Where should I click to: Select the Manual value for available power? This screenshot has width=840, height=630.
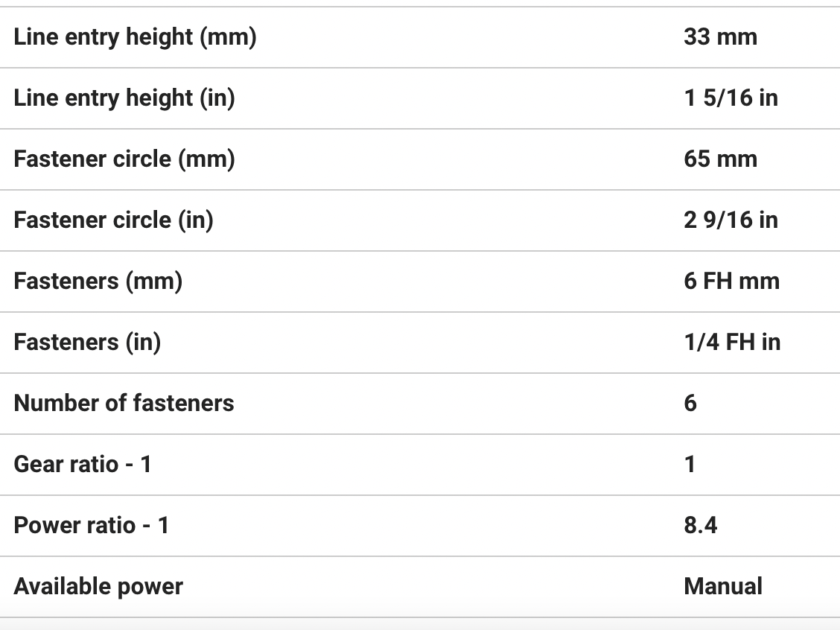[722, 586]
